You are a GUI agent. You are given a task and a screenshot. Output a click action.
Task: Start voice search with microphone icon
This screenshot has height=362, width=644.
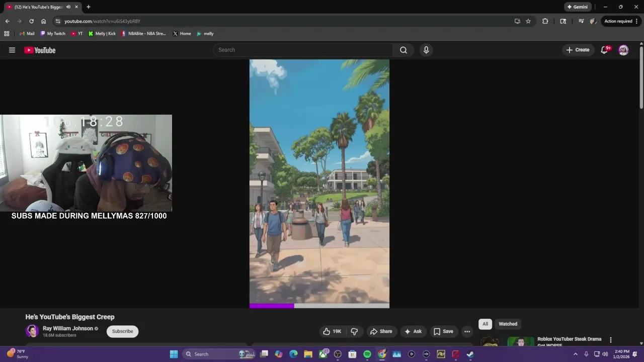[x=426, y=50]
